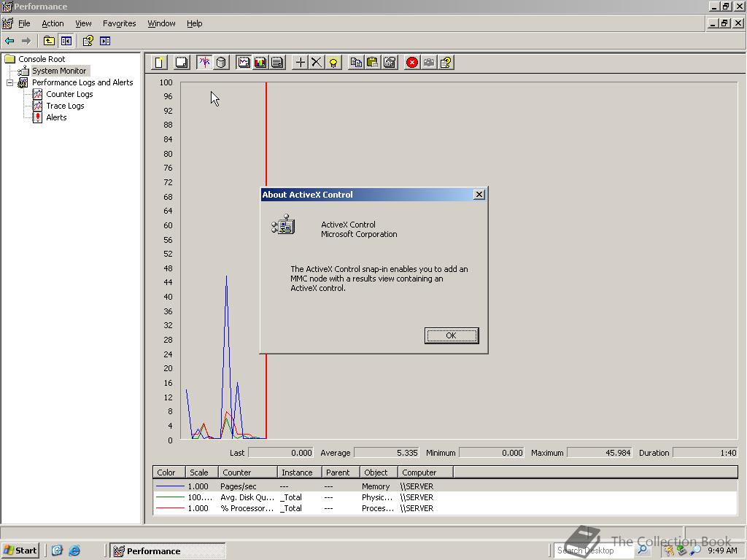Viewport: 747px width, 560px height.
Task: Select View Current Activity icon
Action: pos(204,63)
